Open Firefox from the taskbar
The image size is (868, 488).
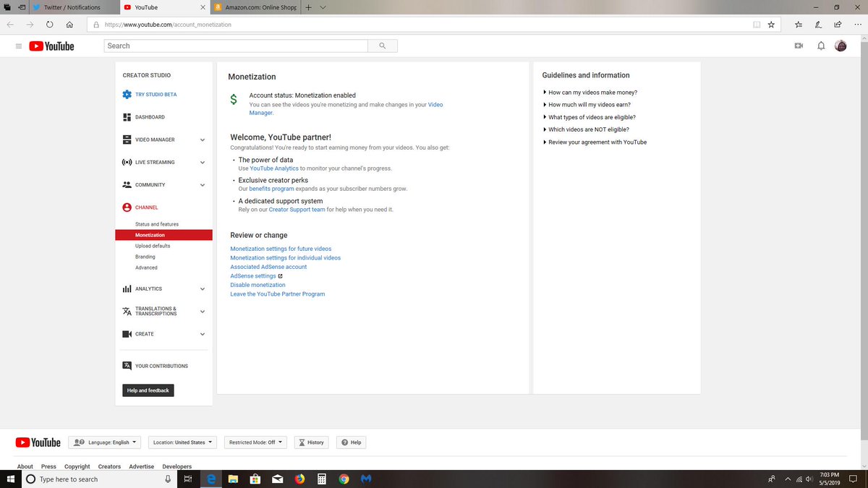(299, 479)
